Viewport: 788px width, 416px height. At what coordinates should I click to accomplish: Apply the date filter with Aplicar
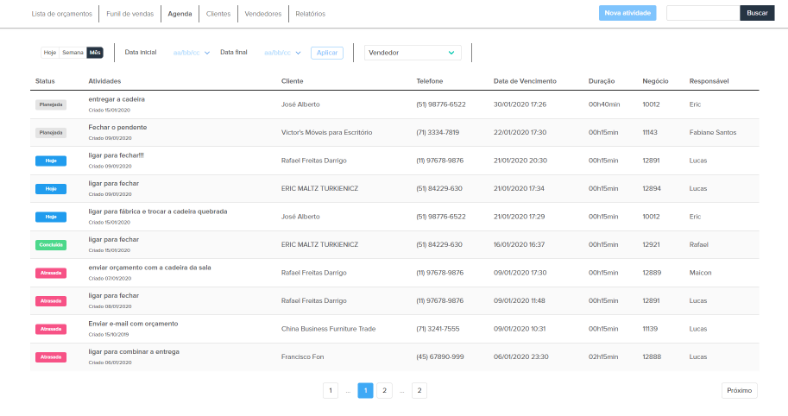coord(326,53)
